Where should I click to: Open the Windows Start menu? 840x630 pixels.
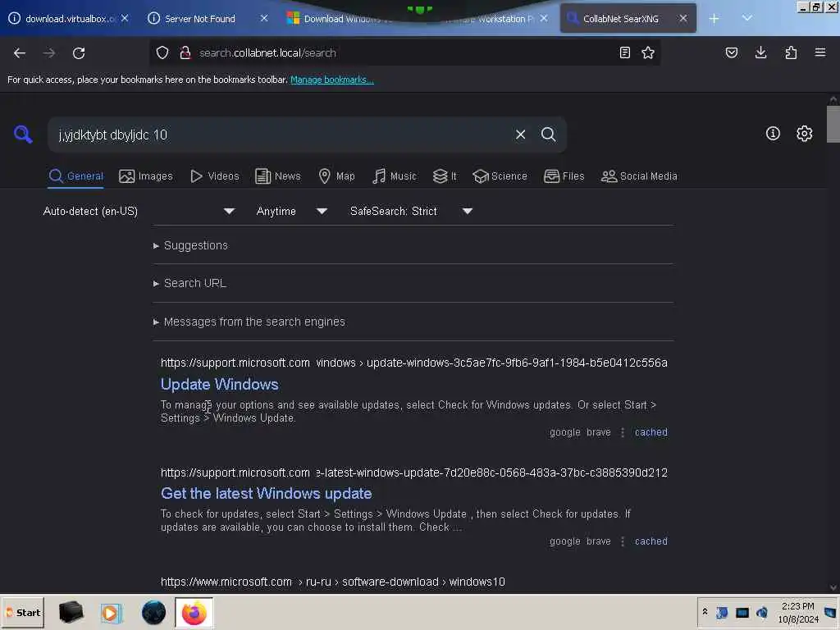click(23, 612)
